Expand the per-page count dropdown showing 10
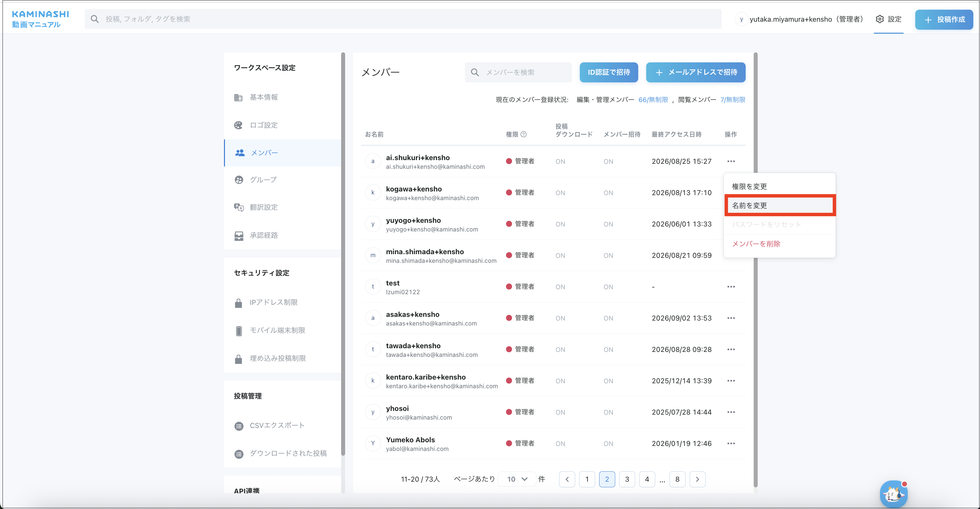 click(x=517, y=479)
